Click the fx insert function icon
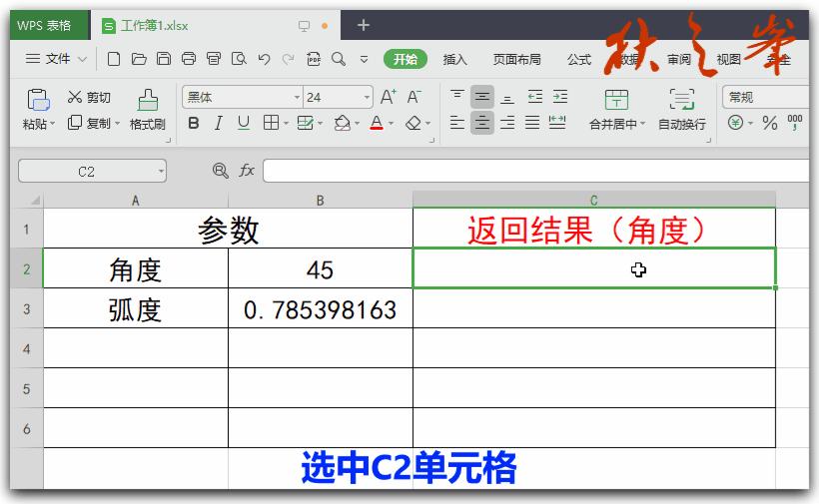This screenshot has width=819, height=504. point(247,170)
